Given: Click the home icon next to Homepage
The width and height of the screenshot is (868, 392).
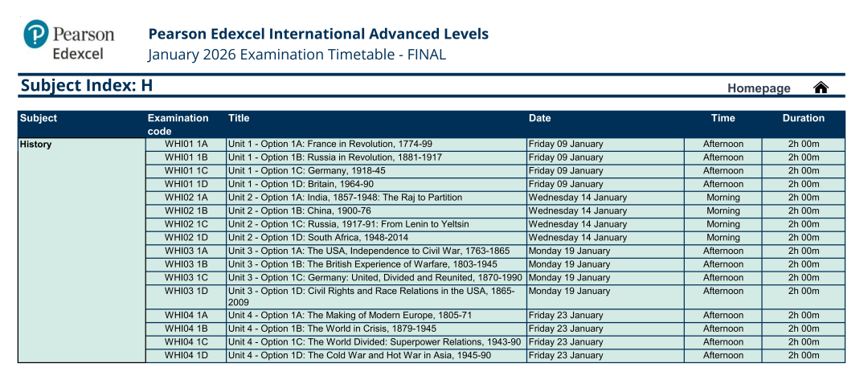Looking at the screenshot, I should pyautogui.click(x=821, y=88).
